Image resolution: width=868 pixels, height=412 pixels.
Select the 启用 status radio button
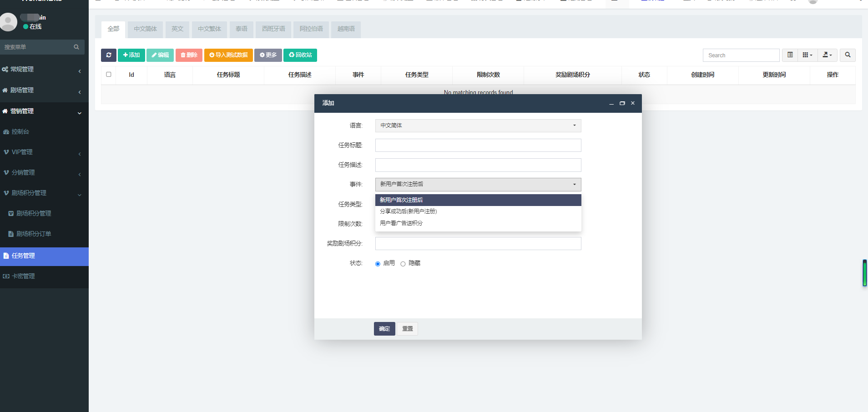378,264
